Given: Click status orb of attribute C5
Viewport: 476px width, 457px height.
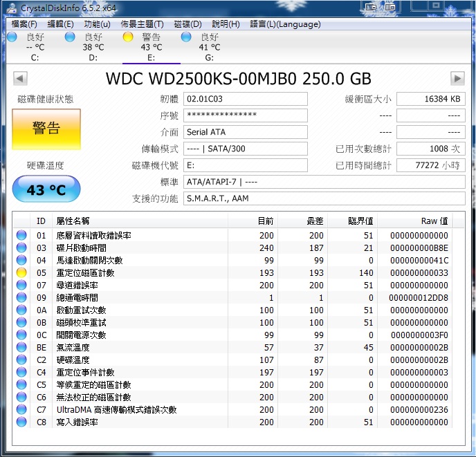Looking at the screenshot, I should point(21,384).
